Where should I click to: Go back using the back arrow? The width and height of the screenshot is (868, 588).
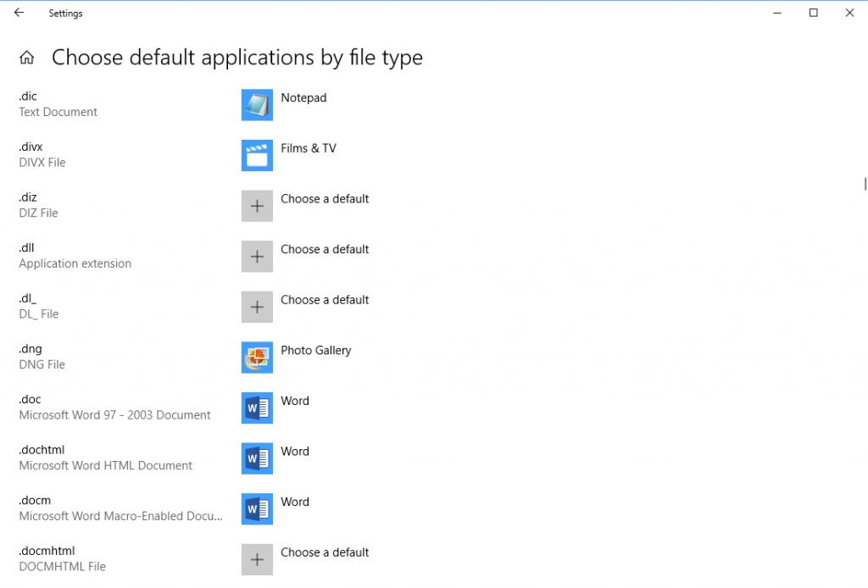point(19,13)
